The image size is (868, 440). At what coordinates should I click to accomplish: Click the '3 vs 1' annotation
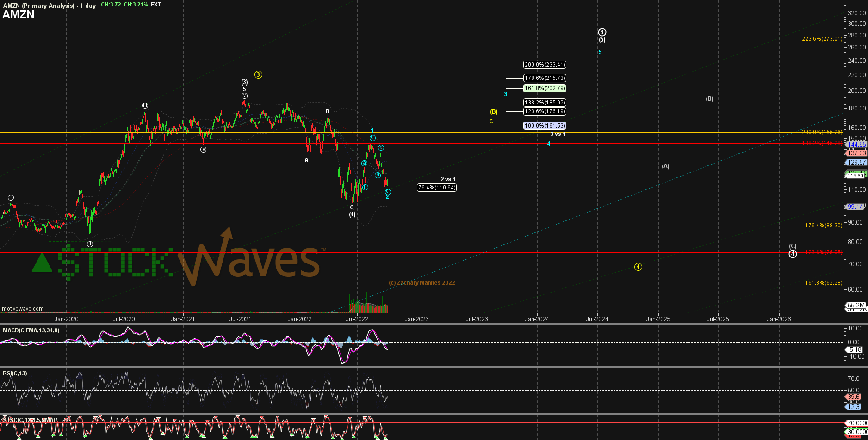pos(558,134)
